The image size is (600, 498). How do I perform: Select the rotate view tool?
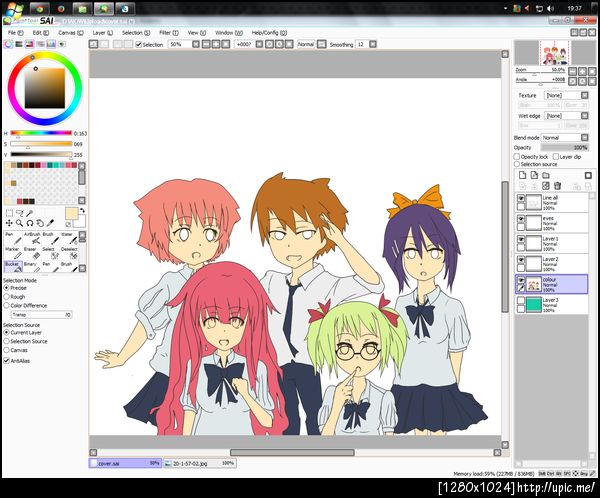(x=30, y=223)
